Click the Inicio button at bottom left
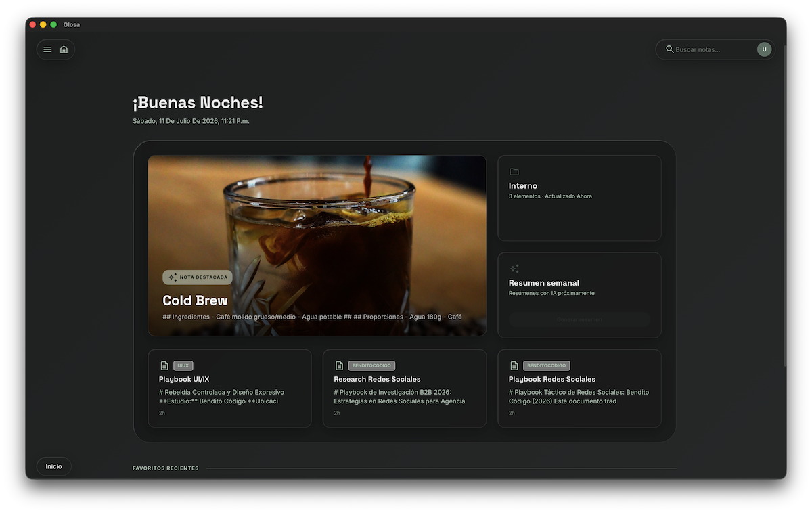 53,466
